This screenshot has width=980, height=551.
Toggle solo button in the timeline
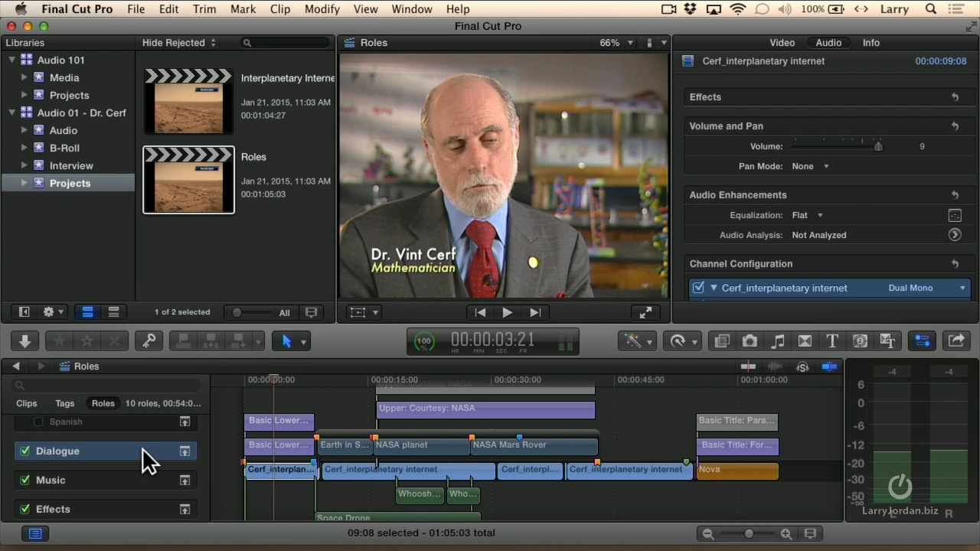802,367
